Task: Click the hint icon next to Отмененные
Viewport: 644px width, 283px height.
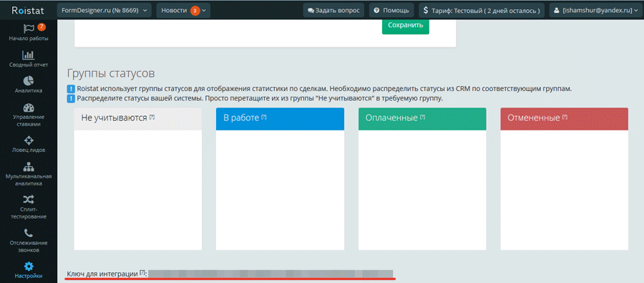Action: pos(565,117)
